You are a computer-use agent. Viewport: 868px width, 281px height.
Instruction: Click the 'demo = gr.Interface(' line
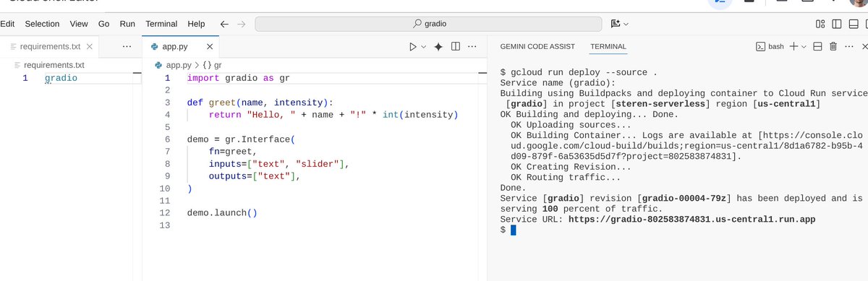tap(241, 139)
